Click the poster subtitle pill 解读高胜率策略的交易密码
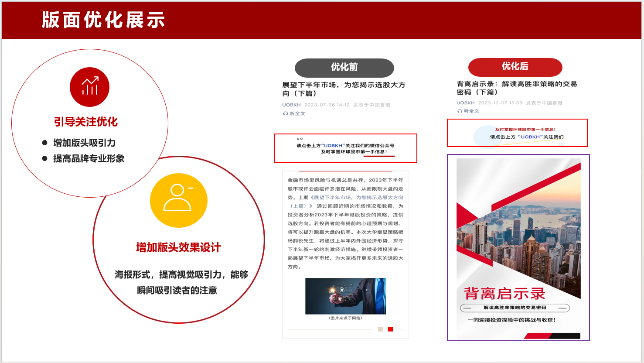 click(515, 308)
